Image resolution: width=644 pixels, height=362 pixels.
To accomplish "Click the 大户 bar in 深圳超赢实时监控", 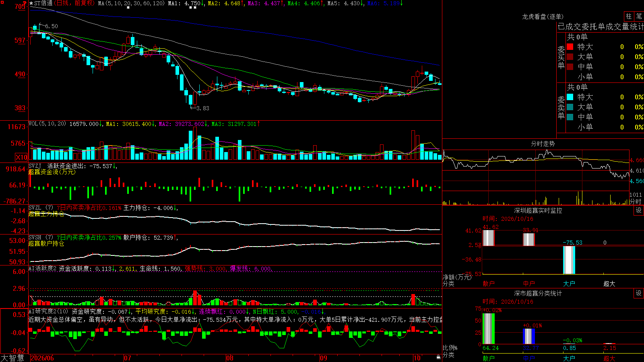I will pyautogui.click(x=569, y=260).
